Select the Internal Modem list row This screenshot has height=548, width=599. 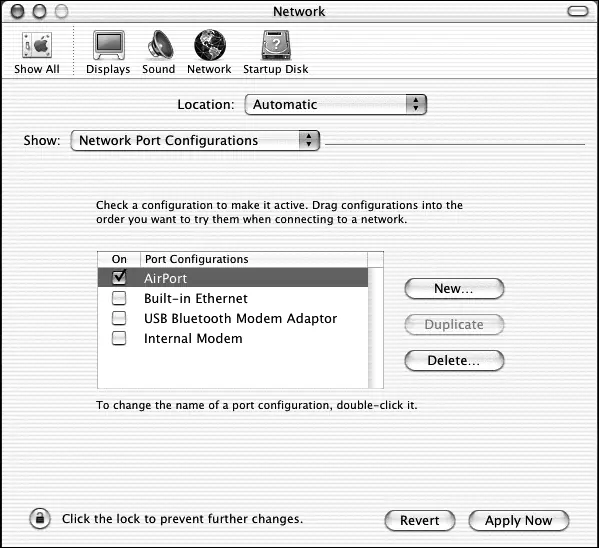[x=233, y=338]
